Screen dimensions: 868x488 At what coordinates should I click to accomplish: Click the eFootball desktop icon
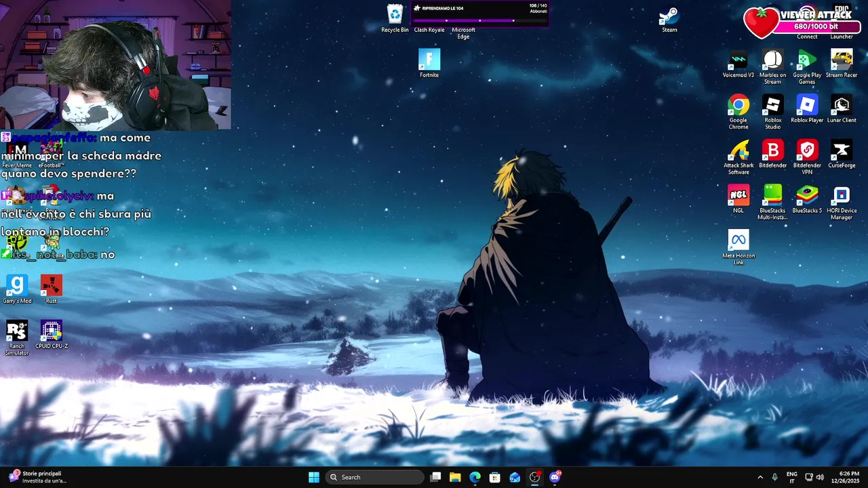pos(52,155)
